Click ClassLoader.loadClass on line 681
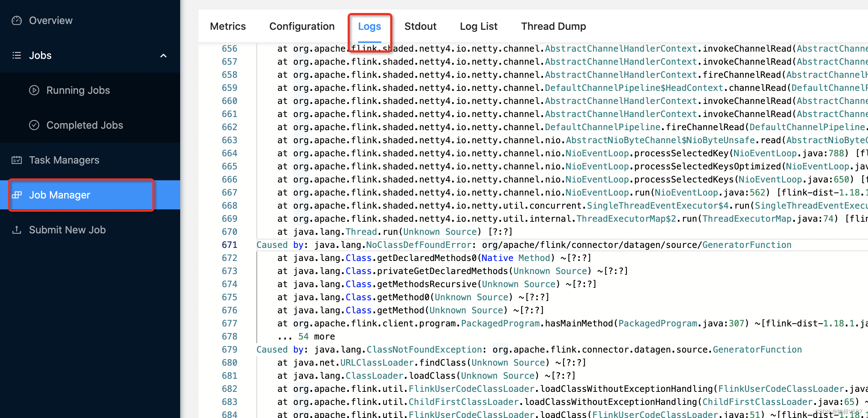Image resolution: width=868 pixels, height=418 pixels. pos(400,376)
